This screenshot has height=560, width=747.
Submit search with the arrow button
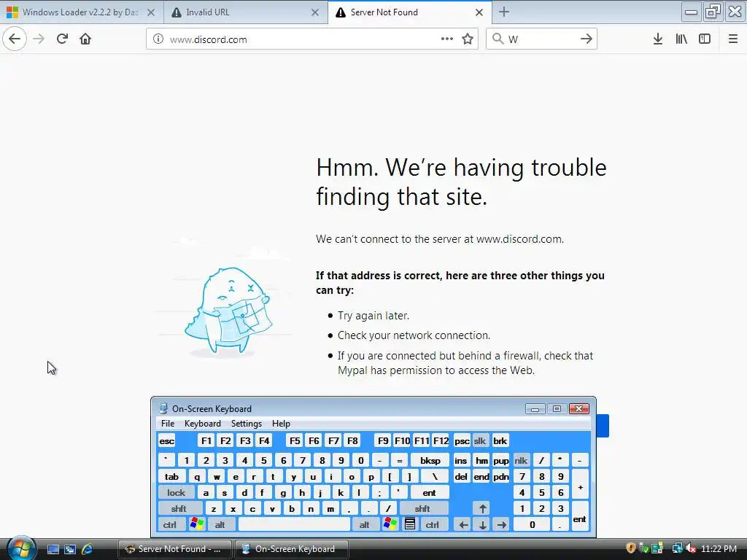(x=587, y=39)
